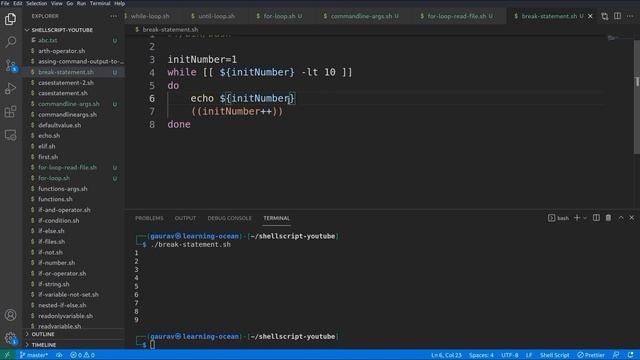Change indentation via Spaces: 4
Viewport: 640px width, 360px height.
(x=481, y=355)
